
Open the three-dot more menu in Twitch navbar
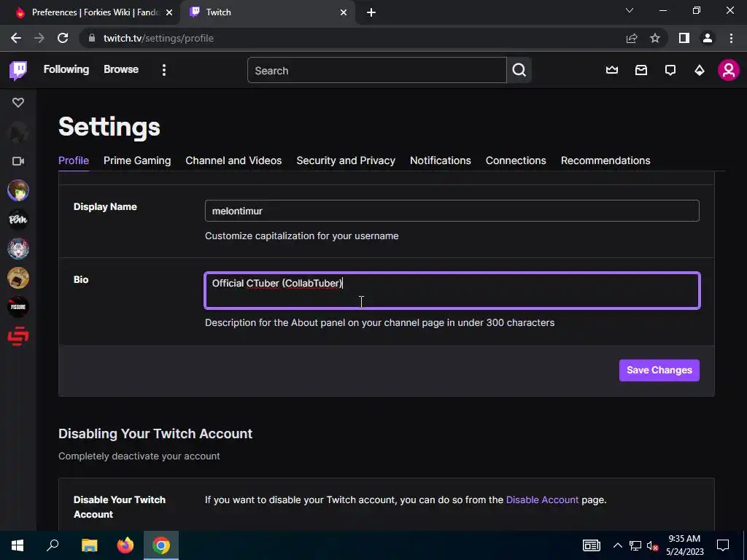164,70
